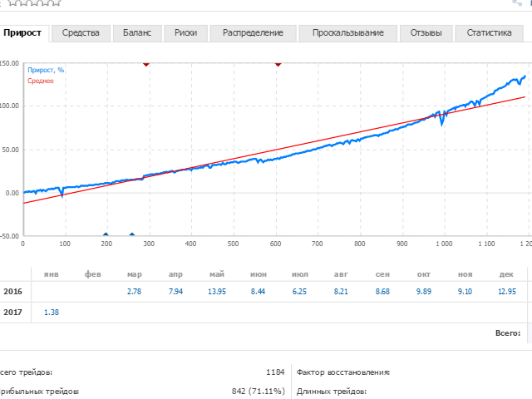This screenshot has height=399, width=532.
Task: Switch to the Баланс tab
Action: tap(137, 33)
